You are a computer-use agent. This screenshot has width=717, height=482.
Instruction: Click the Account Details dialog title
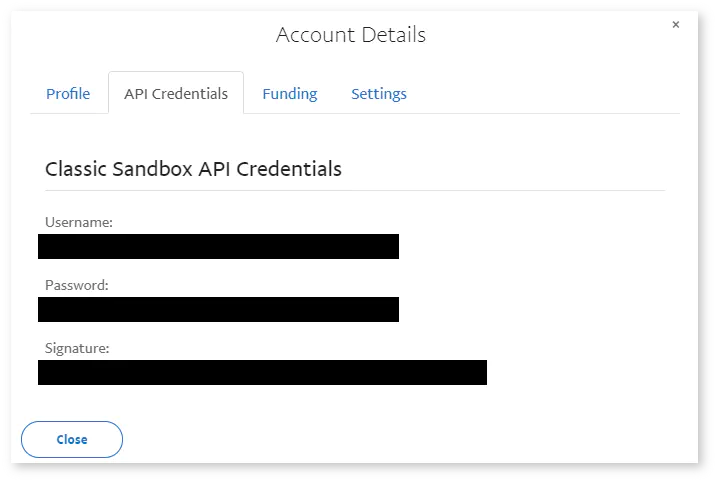coord(351,35)
